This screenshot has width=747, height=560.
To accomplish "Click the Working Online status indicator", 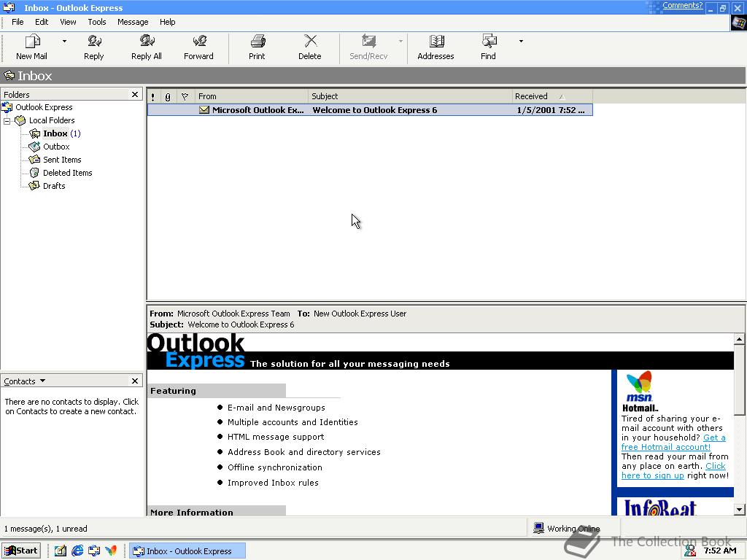I will 566,528.
